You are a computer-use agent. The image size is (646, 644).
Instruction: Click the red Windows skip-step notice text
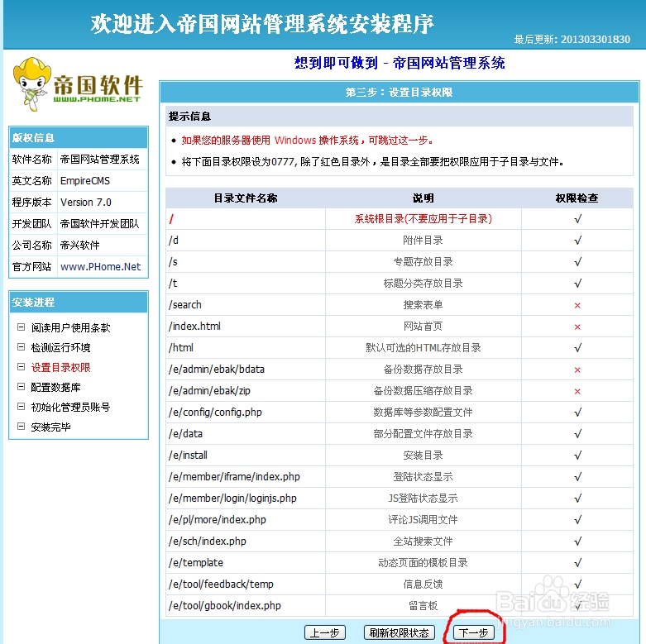pos(308,141)
